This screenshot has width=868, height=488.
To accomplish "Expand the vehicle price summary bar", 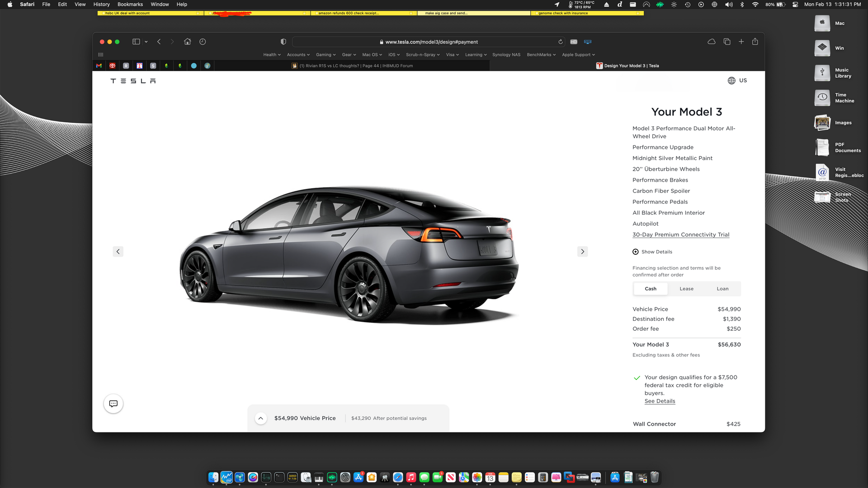I will [261, 418].
